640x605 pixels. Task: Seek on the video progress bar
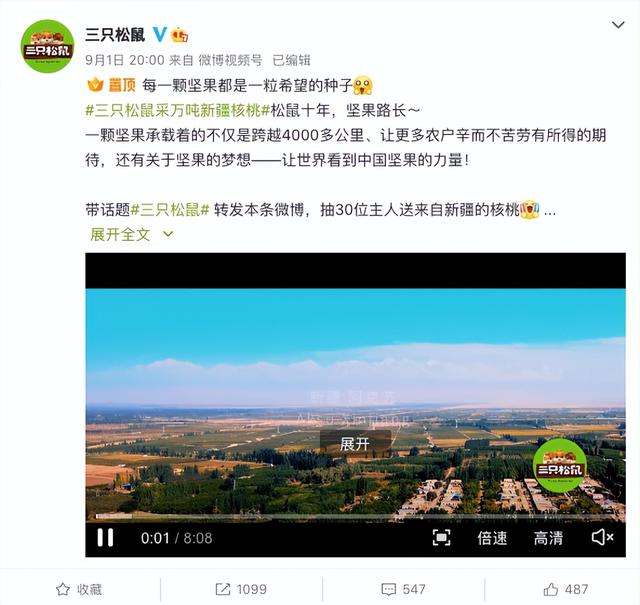click(355, 516)
